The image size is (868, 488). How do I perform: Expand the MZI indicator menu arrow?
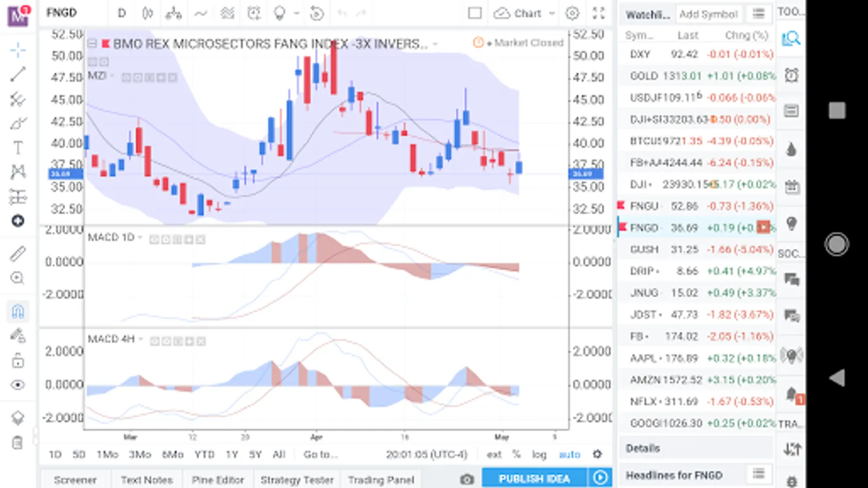(x=112, y=76)
